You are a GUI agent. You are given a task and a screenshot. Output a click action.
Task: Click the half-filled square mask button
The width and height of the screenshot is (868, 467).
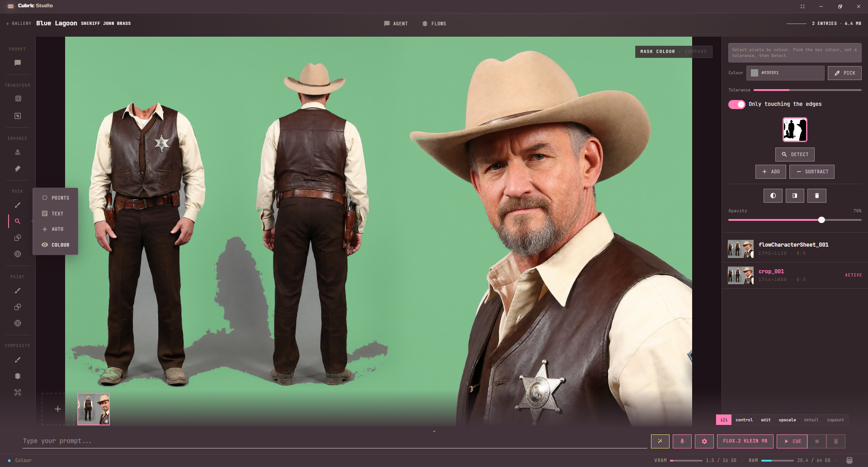pyautogui.click(x=795, y=195)
